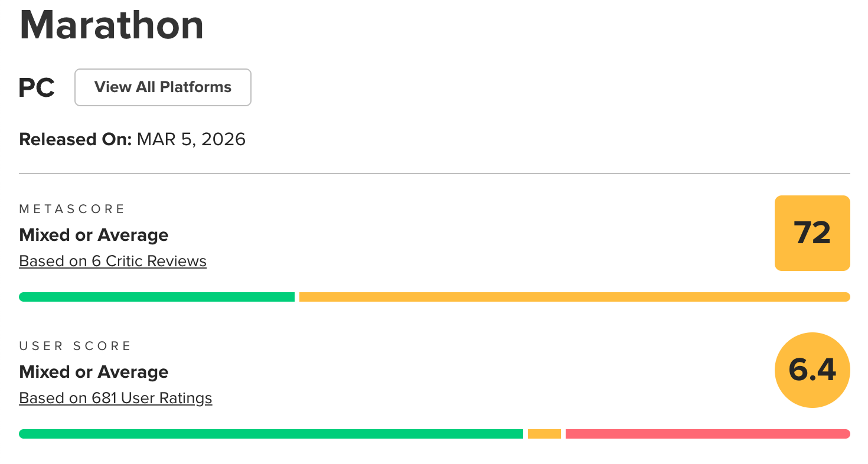868x464 pixels.
Task: Select yellow mixed segment of critic review bar
Action: pyautogui.click(x=574, y=297)
